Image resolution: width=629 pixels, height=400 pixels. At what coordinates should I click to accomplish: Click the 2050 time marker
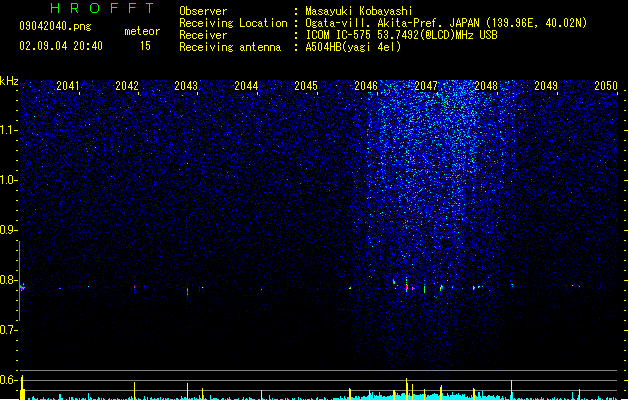606,85
